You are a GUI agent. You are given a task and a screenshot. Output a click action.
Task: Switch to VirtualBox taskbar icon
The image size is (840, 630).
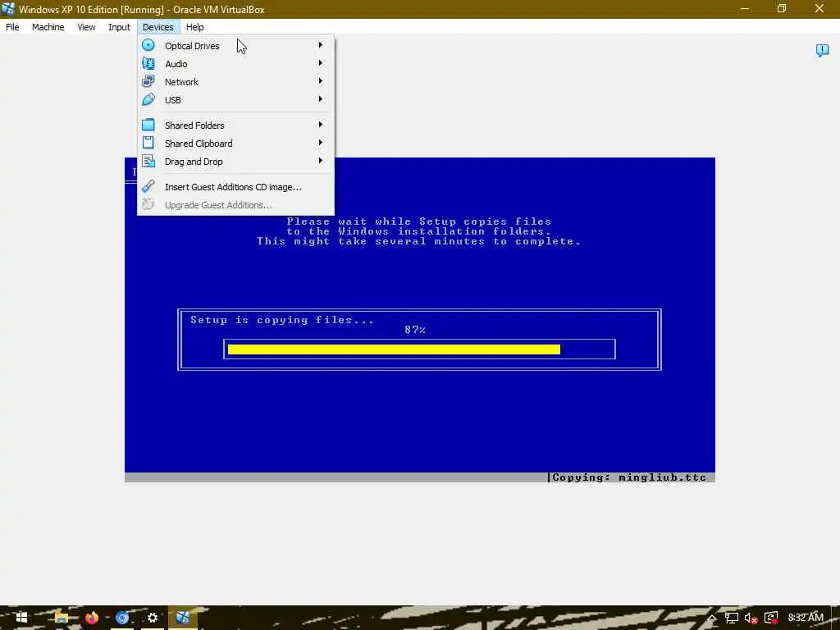tap(183, 618)
